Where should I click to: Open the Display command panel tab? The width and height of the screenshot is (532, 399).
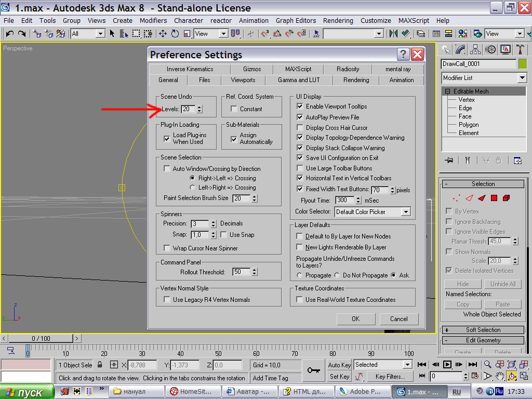pos(506,50)
